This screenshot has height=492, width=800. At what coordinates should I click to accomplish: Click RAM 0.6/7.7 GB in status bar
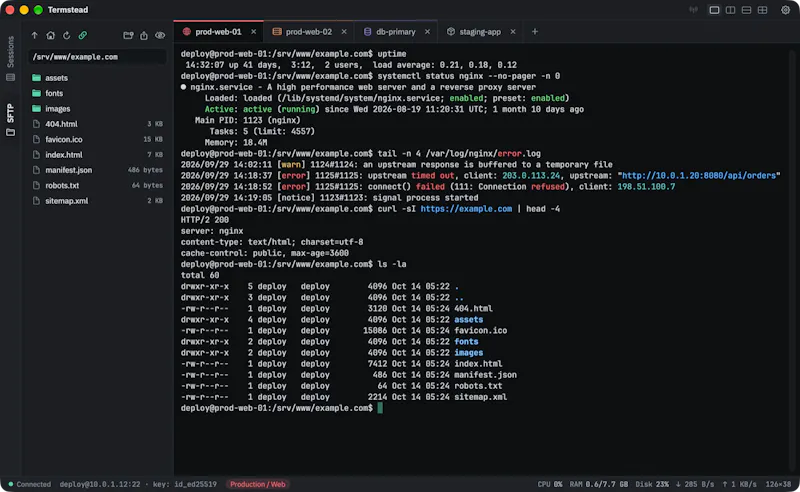pyautogui.click(x=598, y=484)
